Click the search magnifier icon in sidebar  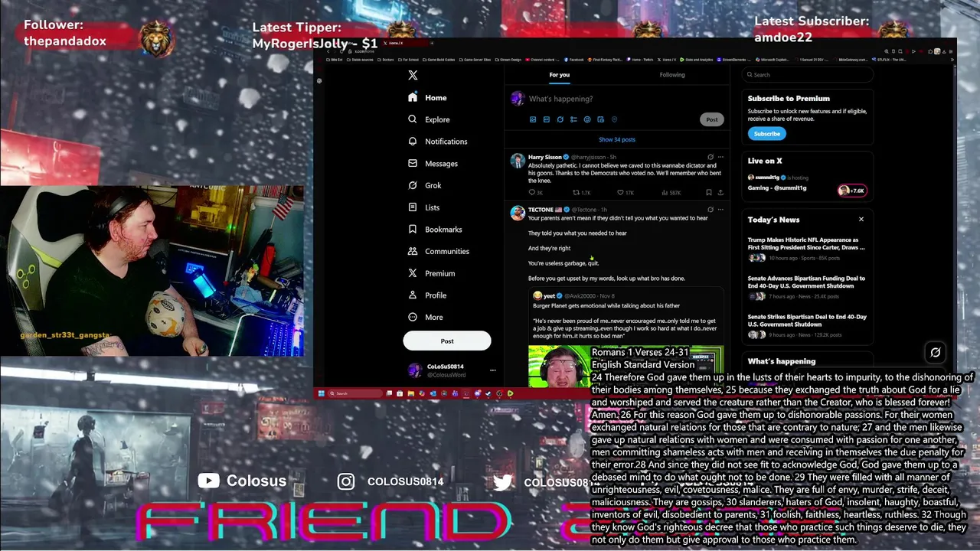tap(413, 119)
